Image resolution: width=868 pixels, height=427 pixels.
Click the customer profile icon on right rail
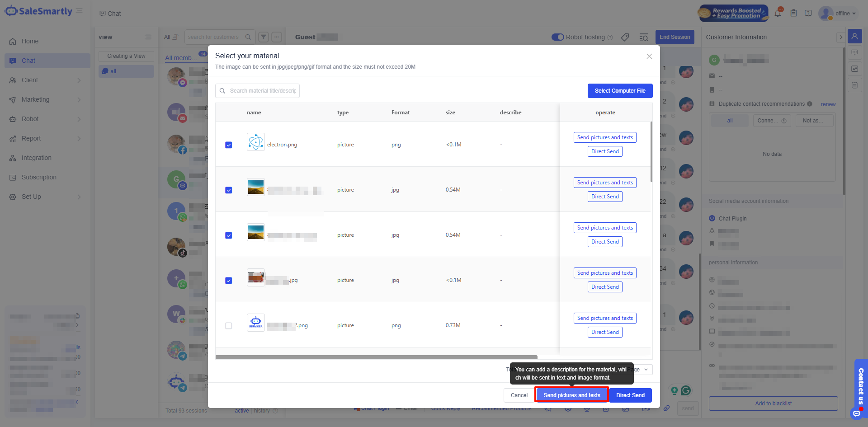click(854, 36)
